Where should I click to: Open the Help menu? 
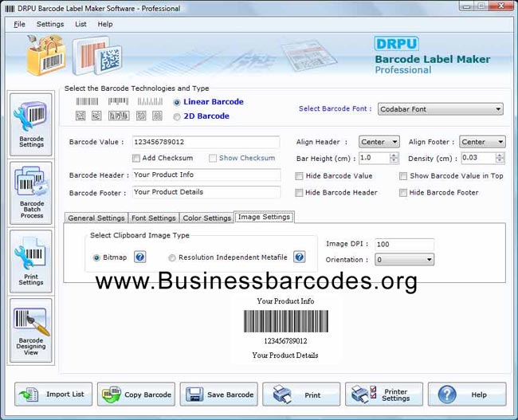click(105, 24)
